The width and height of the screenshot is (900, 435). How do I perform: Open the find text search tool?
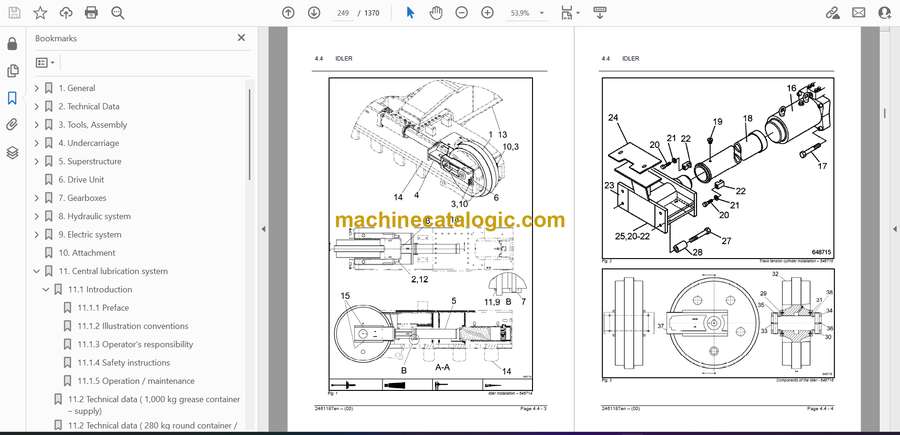tap(118, 13)
